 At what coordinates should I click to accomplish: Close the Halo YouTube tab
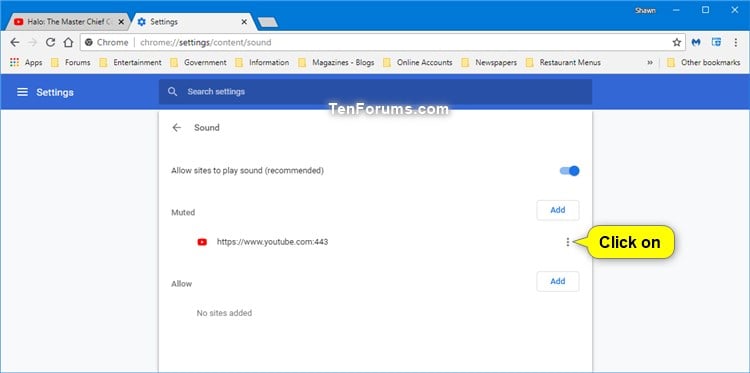click(121, 22)
